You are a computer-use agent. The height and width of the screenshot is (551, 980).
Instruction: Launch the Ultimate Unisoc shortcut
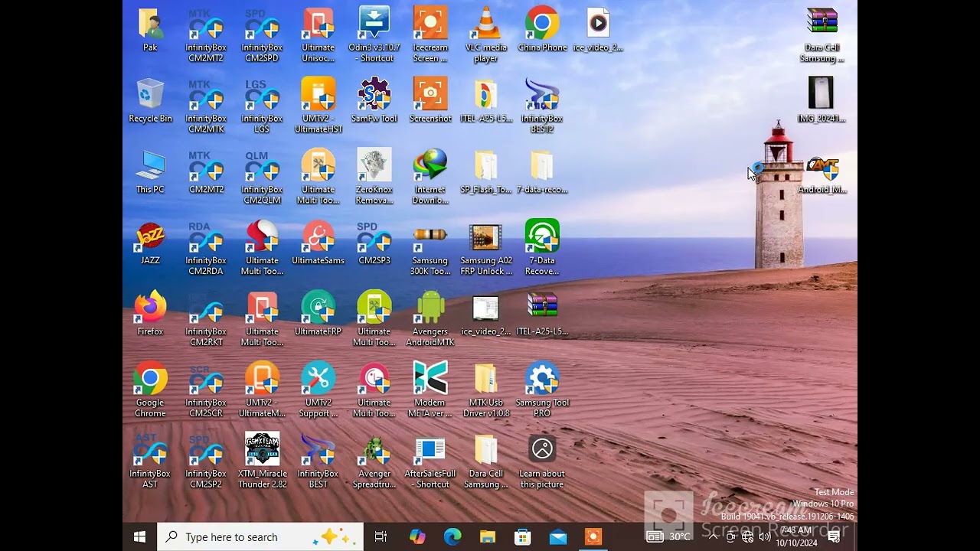pyautogui.click(x=318, y=24)
